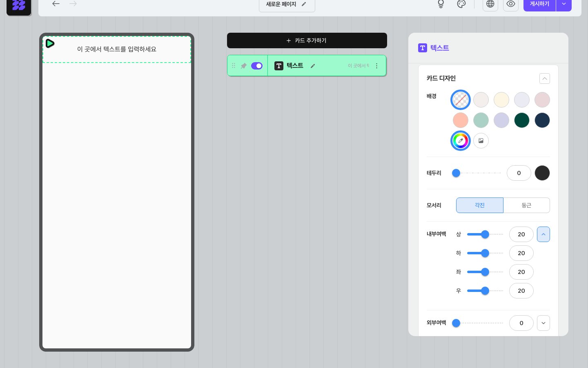Click the 외부여백 slider handle
588x368 pixels.
[456, 323]
